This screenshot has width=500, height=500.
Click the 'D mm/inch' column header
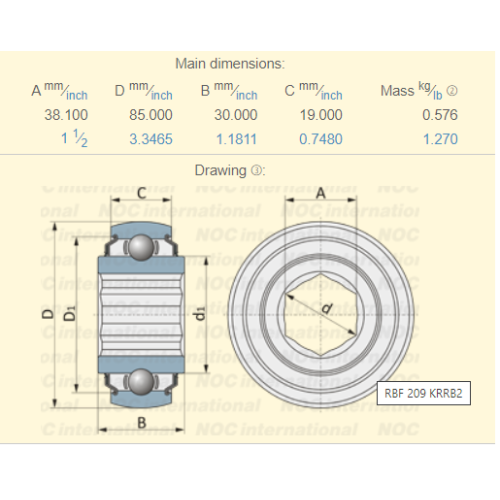(x=144, y=91)
